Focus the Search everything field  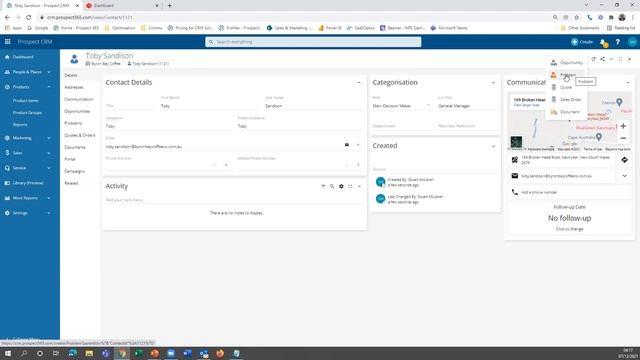(x=313, y=42)
